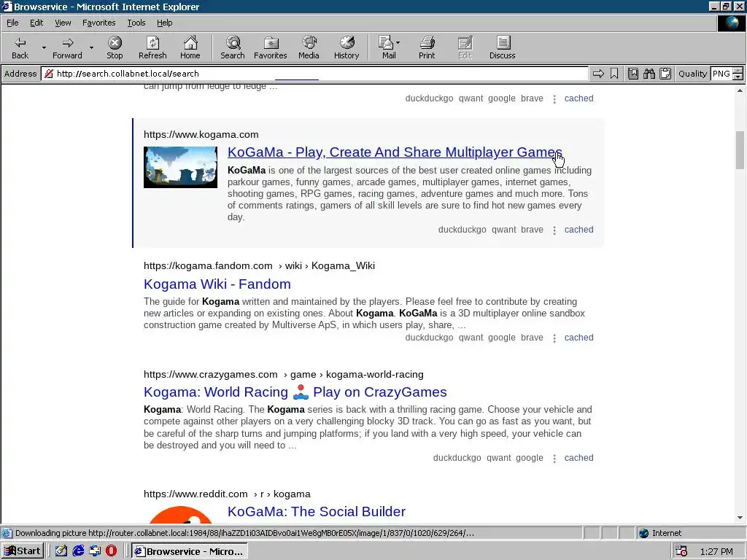
Task: Open more options dots for World Racing result
Action: coord(554,459)
